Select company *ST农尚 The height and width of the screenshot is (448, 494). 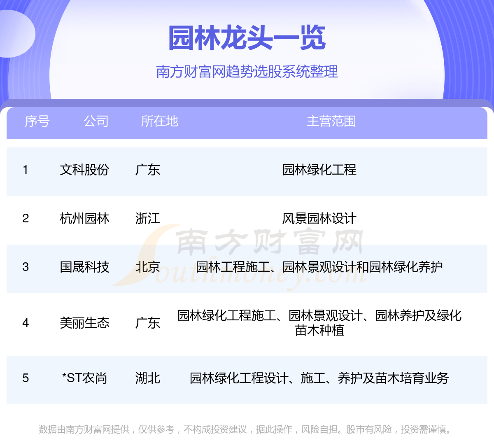(84, 378)
